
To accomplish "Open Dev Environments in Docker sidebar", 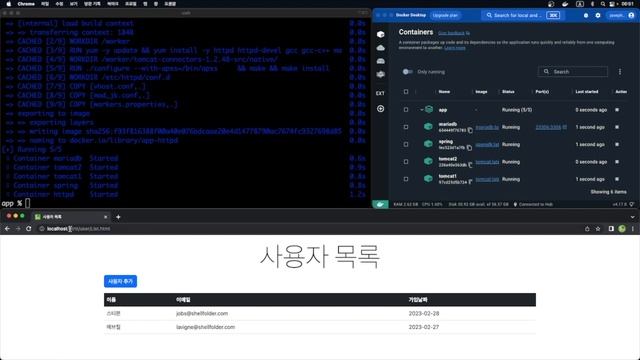I will pos(380,74).
